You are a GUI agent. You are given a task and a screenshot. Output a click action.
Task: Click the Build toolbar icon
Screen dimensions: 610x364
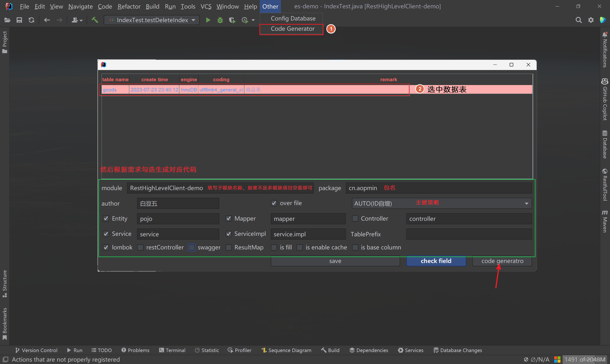(95, 20)
